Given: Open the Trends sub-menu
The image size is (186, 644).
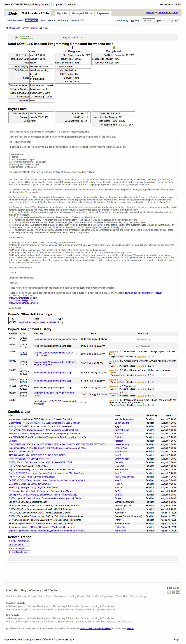Looking at the screenshot, I should 52,20.
